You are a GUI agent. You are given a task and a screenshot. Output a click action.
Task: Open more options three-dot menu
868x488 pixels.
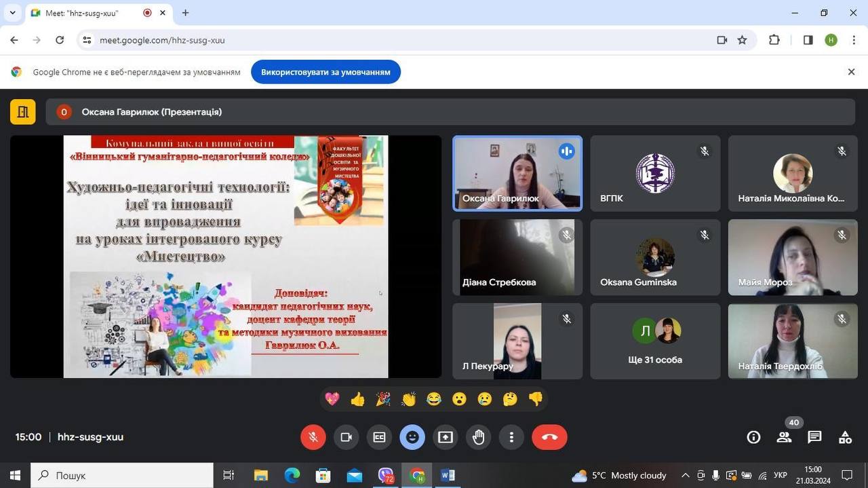point(511,437)
